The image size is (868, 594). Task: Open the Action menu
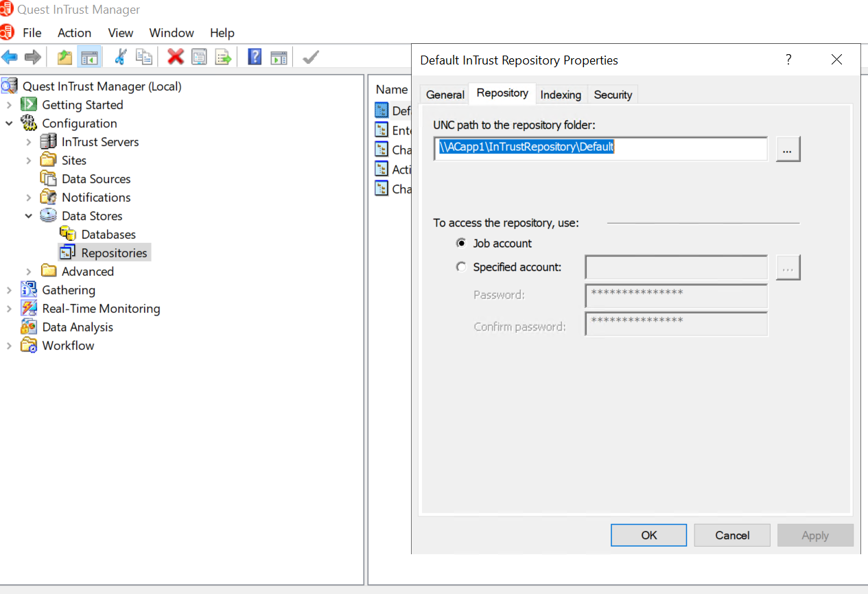pyautogui.click(x=74, y=33)
